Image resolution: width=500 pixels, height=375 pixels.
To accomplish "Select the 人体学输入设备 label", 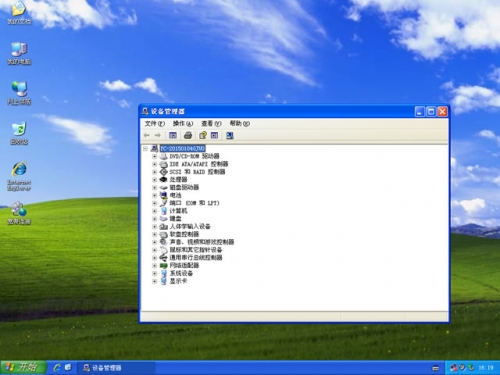I will click(x=190, y=226).
